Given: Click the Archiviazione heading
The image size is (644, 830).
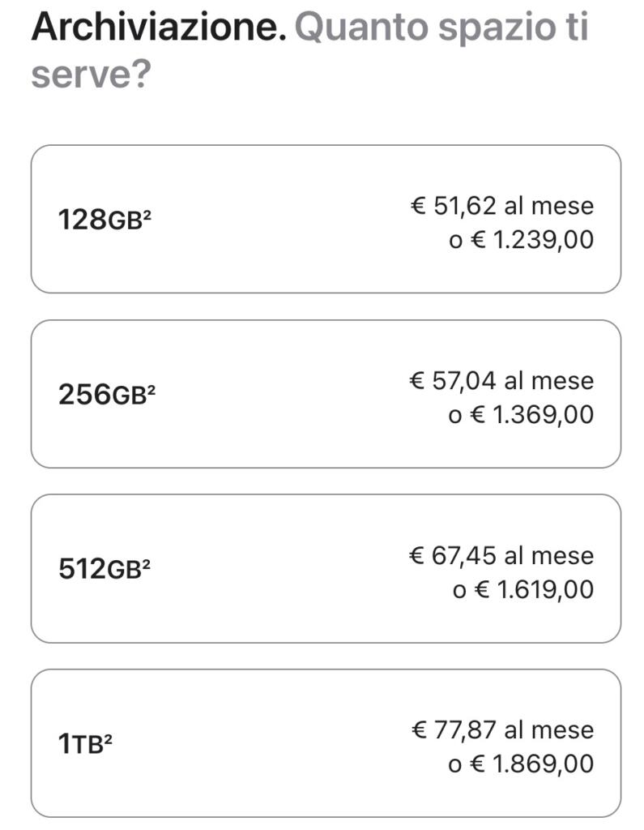Looking at the screenshot, I should click(159, 28).
